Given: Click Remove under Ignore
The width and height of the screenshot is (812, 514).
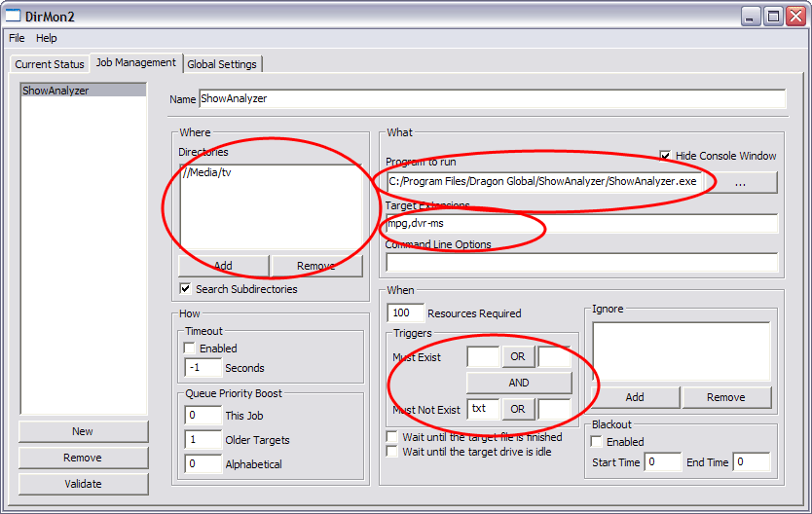Looking at the screenshot, I should [x=726, y=397].
